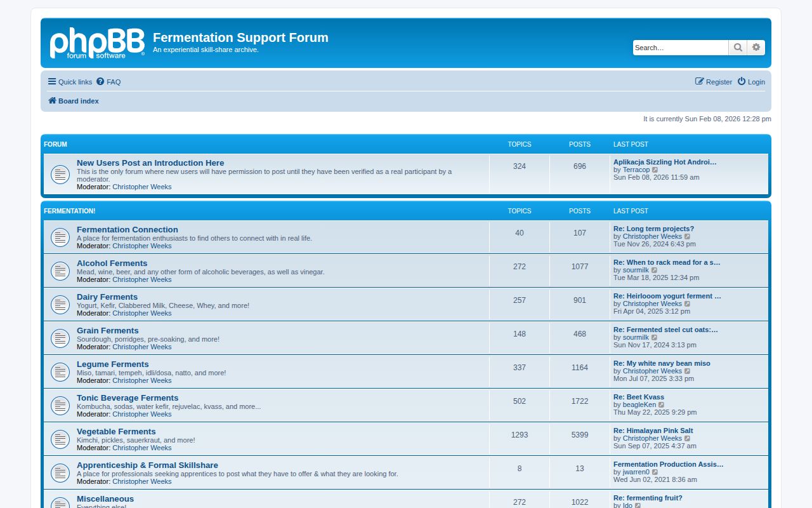Click the search magnifier icon
The width and height of the screenshot is (812, 508).
tap(738, 47)
